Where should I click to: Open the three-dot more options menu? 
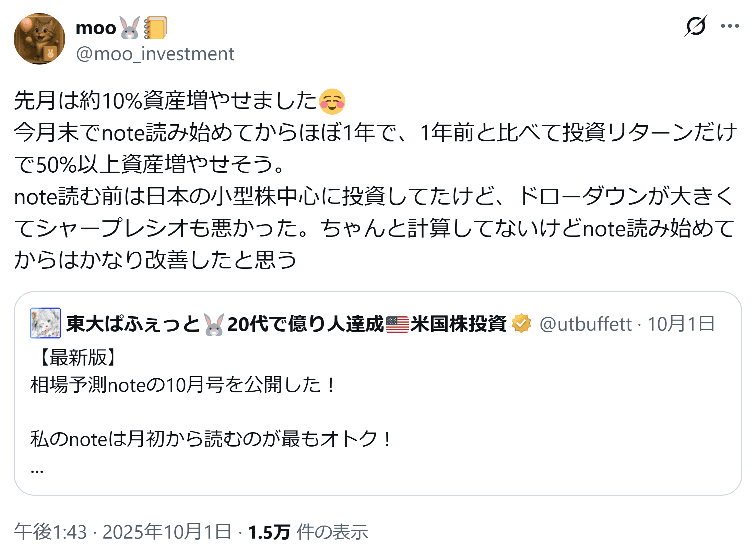pos(730,26)
